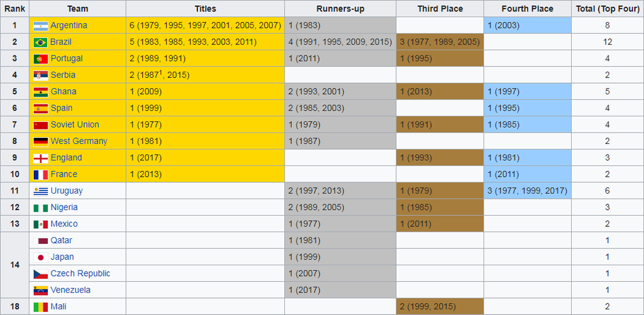Click the West Germany flag icon

click(x=41, y=141)
